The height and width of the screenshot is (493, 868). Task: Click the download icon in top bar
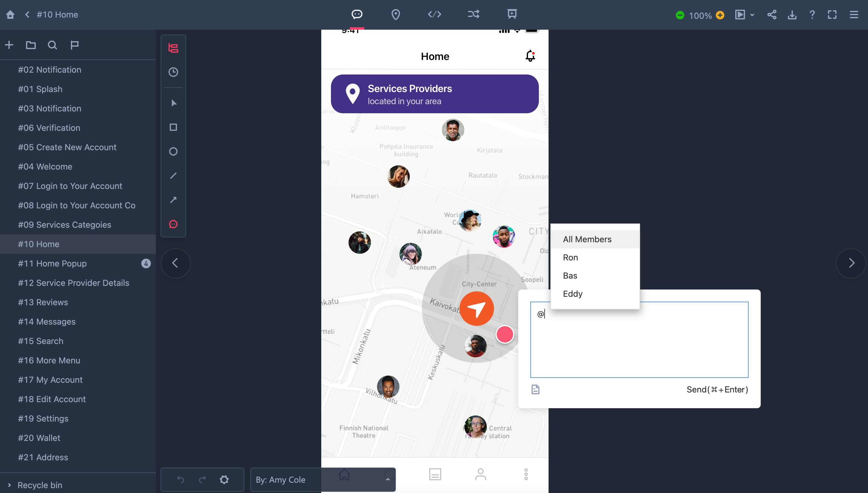point(792,15)
